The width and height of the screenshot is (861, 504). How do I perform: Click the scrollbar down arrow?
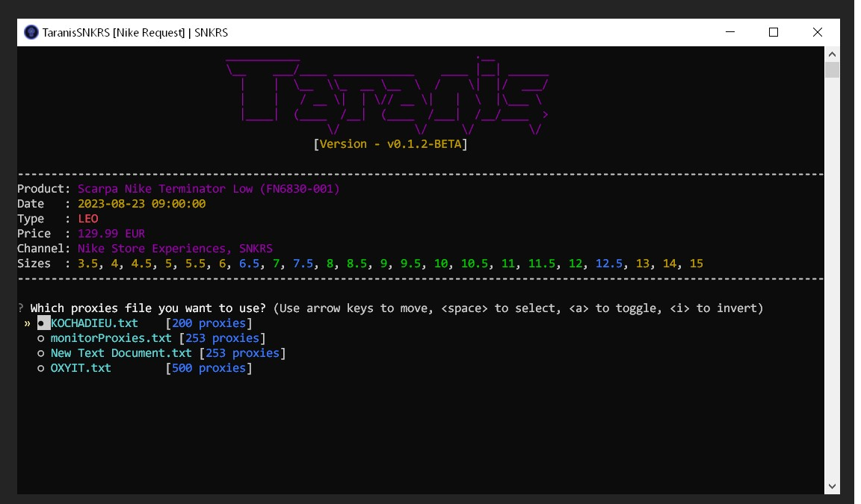[x=832, y=486]
